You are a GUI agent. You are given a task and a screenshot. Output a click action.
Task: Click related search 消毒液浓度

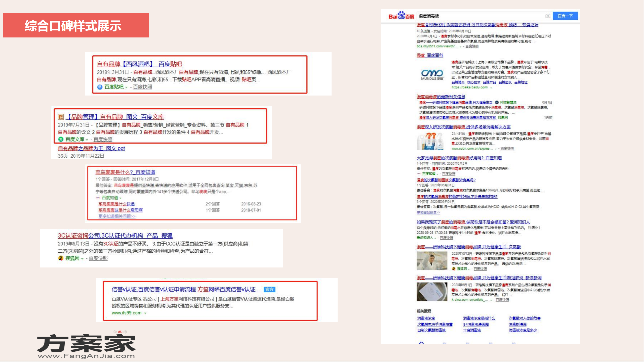pos(426,318)
